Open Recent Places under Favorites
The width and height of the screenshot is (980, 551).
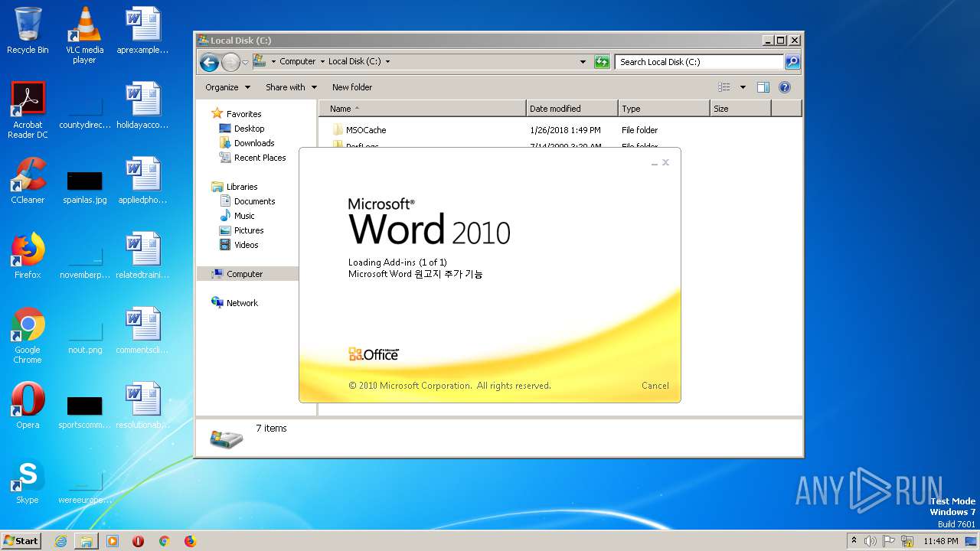253,158
